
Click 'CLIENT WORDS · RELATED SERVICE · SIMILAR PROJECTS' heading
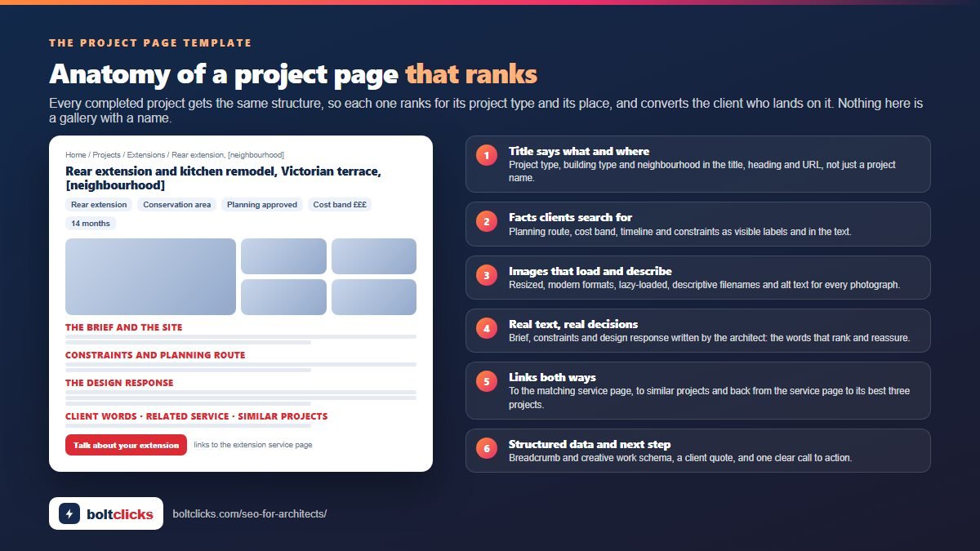click(x=196, y=416)
